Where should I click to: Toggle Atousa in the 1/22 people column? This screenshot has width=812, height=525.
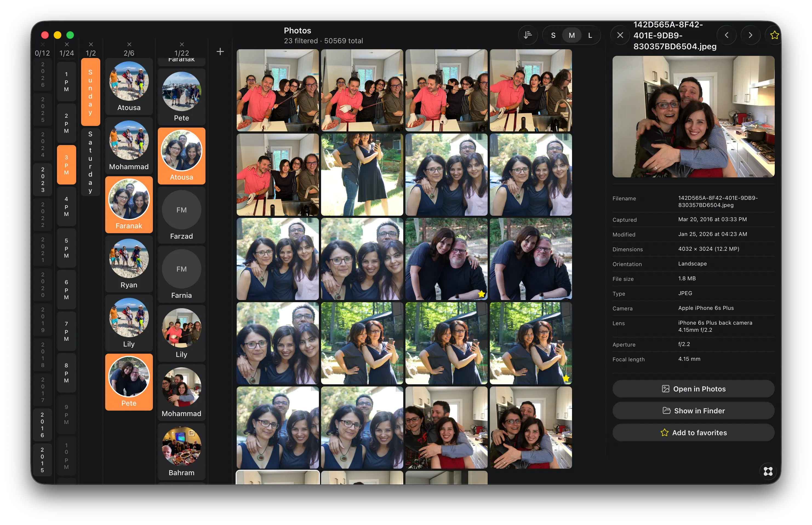click(x=182, y=156)
